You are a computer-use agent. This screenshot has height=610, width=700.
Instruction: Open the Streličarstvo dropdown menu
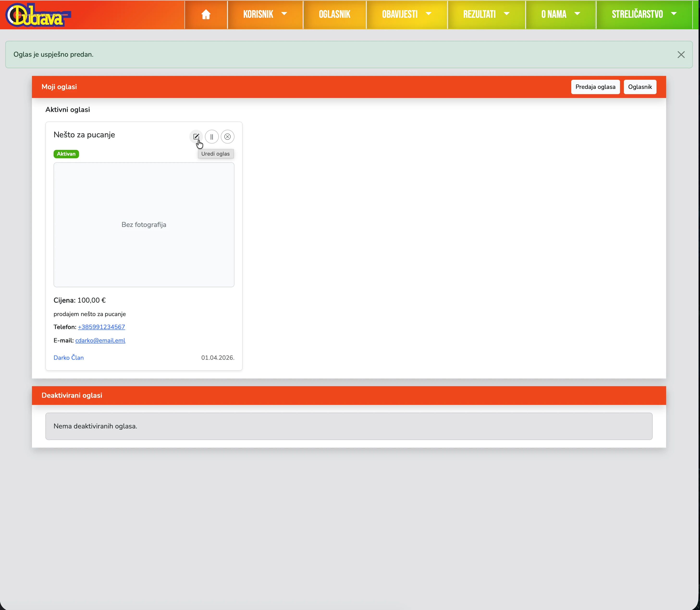[644, 14]
